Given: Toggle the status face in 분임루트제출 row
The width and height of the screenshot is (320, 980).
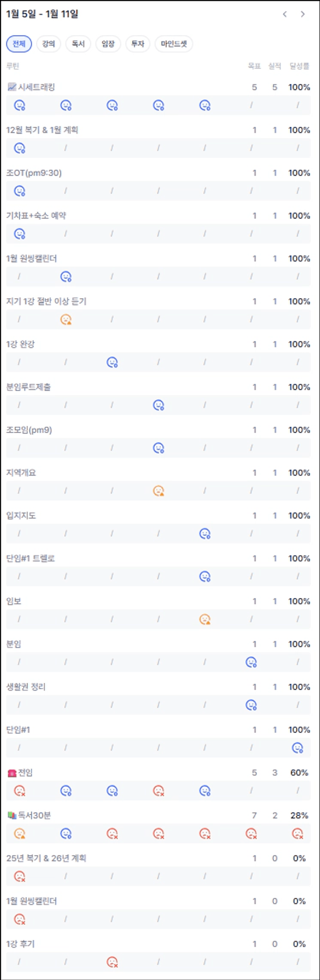Looking at the screenshot, I should point(159,405).
